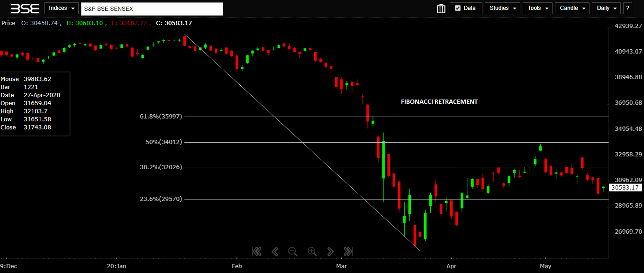The image size is (644, 273).
Task: Change interval using Daily dropdown
Action: point(606,8)
